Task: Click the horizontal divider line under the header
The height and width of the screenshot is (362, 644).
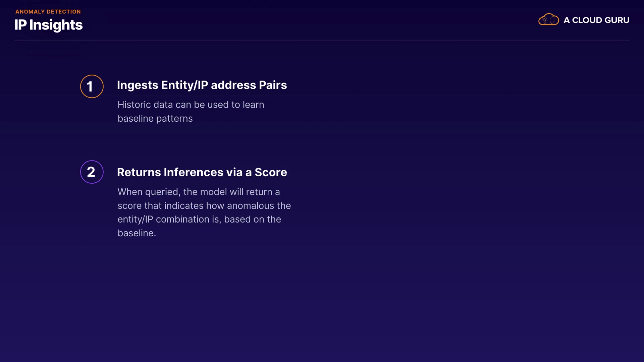Action: point(322,40)
